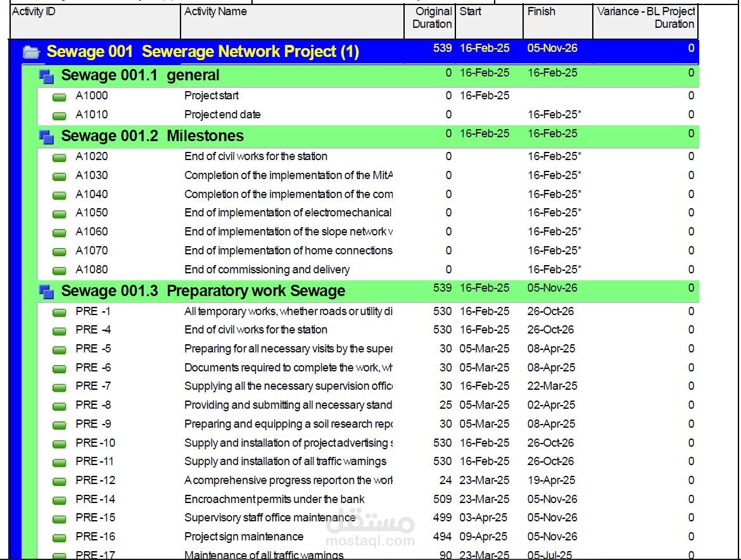Screen dimensions: 741x560
Task: Click the activity icon for PRE -1
Action: point(59,313)
